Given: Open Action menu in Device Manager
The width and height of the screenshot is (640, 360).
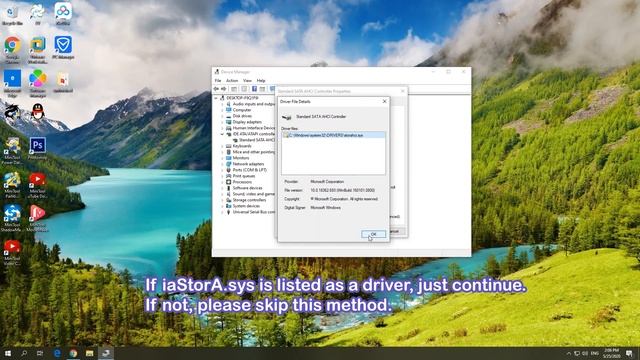Looking at the screenshot, I should point(232,81).
